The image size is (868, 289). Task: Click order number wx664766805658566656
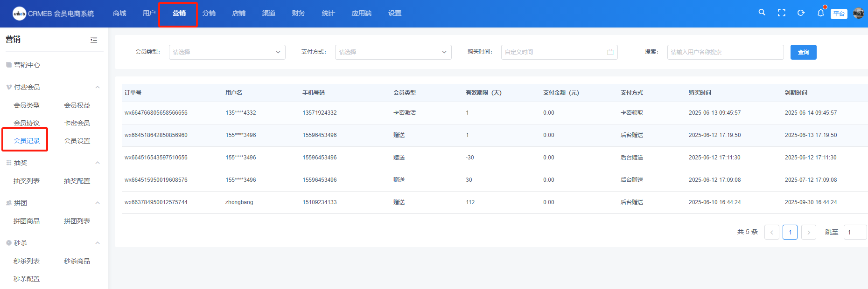pos(156,113)
